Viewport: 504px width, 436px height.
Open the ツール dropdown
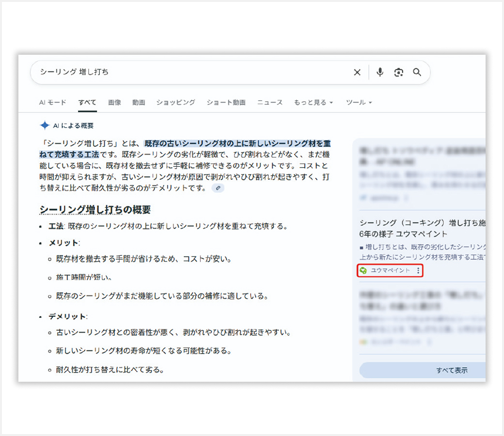pos(358,102)
